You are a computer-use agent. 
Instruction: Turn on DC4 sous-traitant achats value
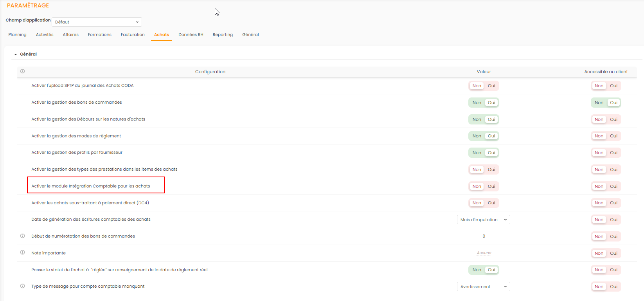click(491, 203)
